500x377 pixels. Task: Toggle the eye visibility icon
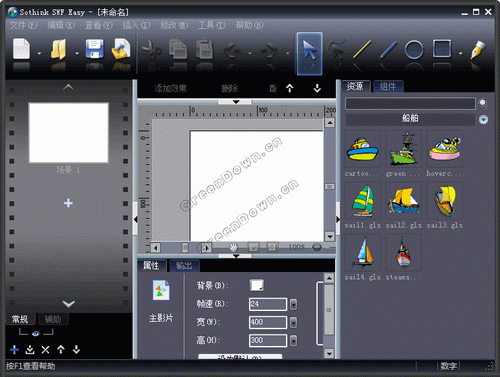[x=36, y=333]
